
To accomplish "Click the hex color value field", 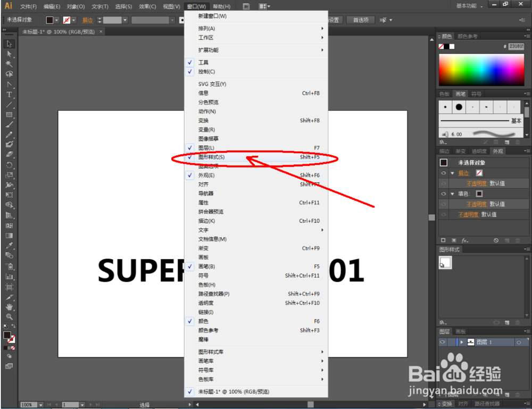I will [516, 46].
